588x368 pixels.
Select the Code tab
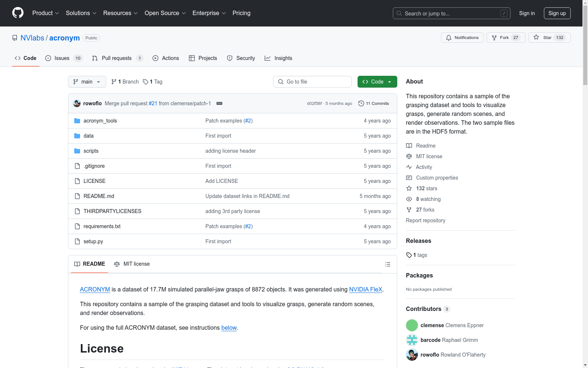[26, 58]
